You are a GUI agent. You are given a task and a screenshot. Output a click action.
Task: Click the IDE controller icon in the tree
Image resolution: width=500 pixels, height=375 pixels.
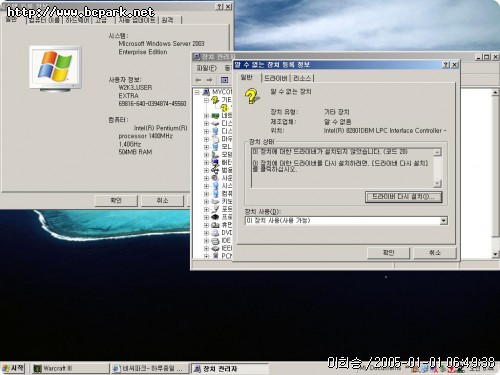(x=215, y=240)
